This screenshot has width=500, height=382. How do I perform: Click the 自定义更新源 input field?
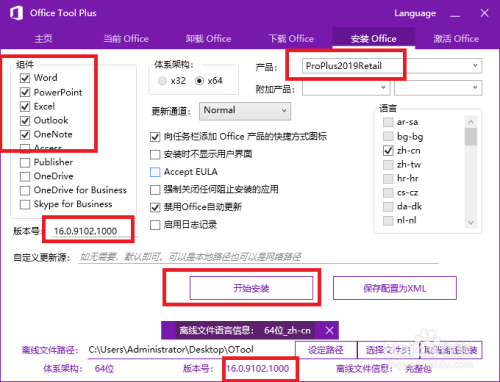pyautogui.click(x=258, y=257)
